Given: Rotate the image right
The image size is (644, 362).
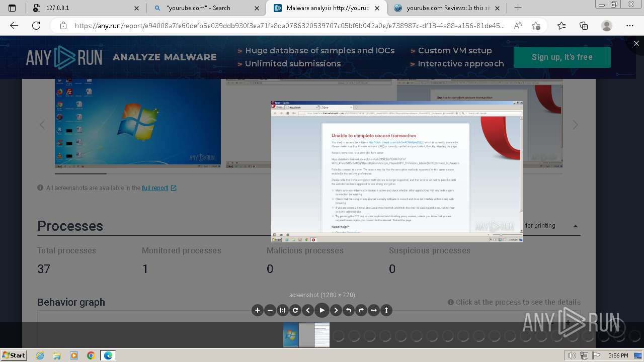Looking at the screenshot, I should tap(361, 310).
